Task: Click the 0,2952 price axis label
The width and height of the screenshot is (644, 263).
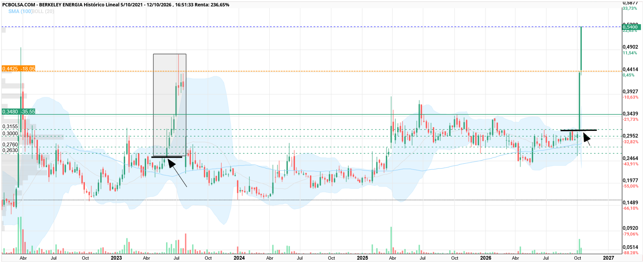Action: [630, 136]
